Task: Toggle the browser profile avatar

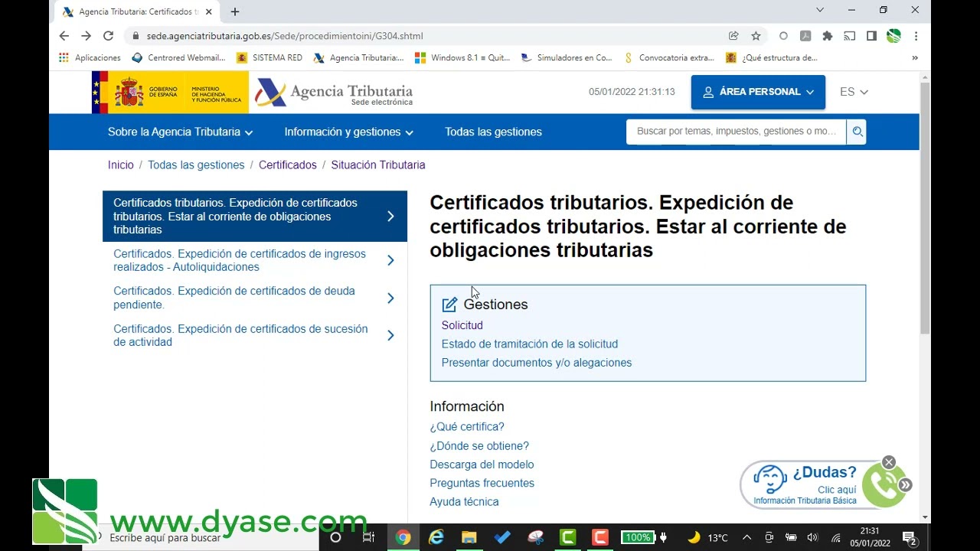Action: (893, 35)
